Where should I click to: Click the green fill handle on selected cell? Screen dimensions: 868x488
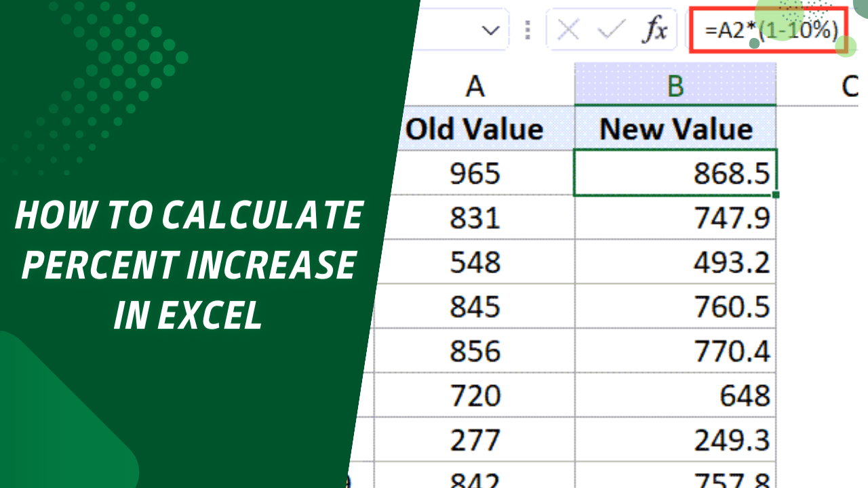tap(776, 195)
